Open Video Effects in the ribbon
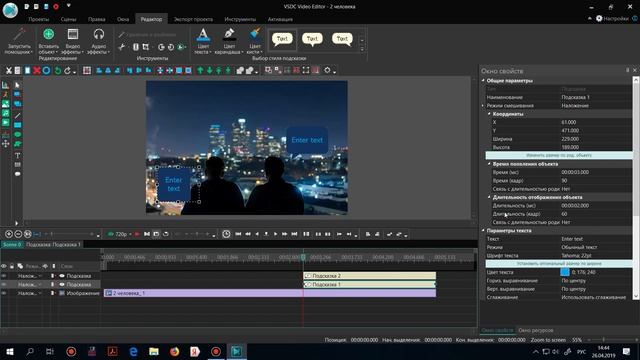This screenshot has height=360, width=640. click(73, 41)
